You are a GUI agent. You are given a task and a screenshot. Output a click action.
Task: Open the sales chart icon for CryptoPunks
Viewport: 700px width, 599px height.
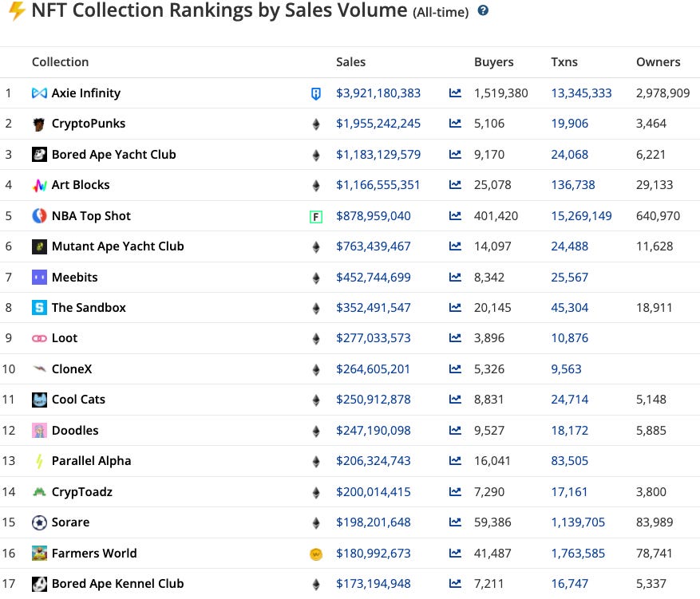pyautogui.click(x=455, y=123)
